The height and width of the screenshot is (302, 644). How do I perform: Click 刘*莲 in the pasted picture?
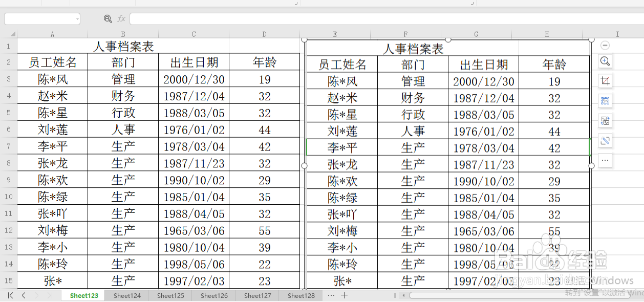tap(342, 132)
